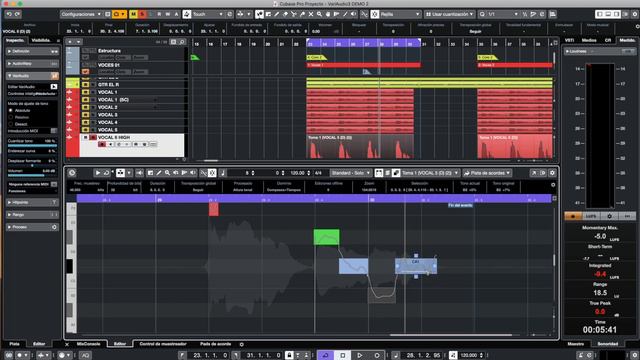Collapse the VariAudio inspector section
The image size is (640, 360).
click(32, 76)
